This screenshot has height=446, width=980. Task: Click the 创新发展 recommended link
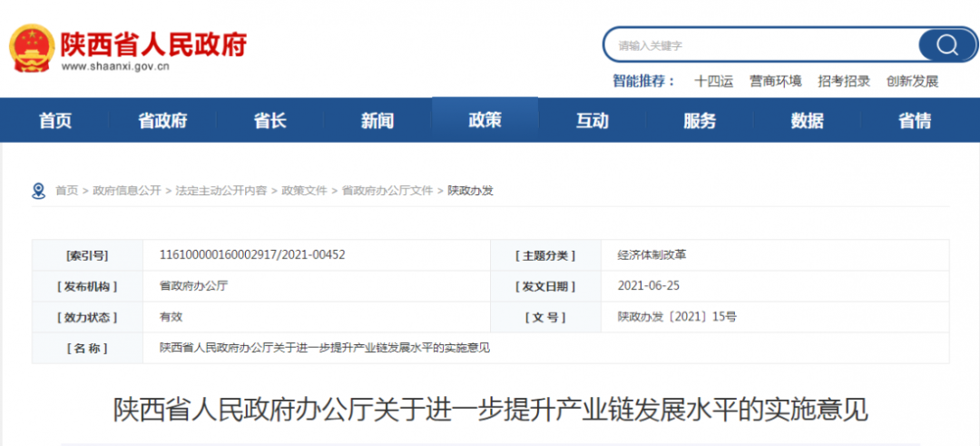point(912,81)
